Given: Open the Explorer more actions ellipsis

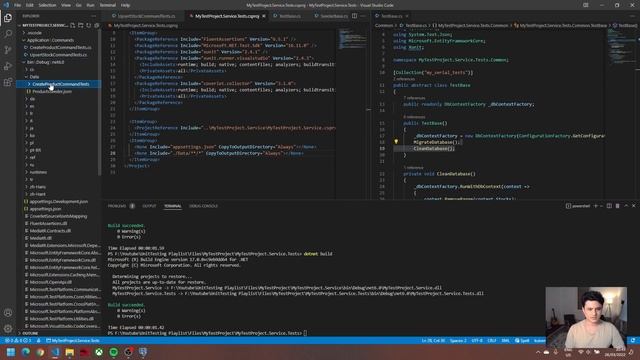Looking at the screenshot, I should tap(94, 16).
